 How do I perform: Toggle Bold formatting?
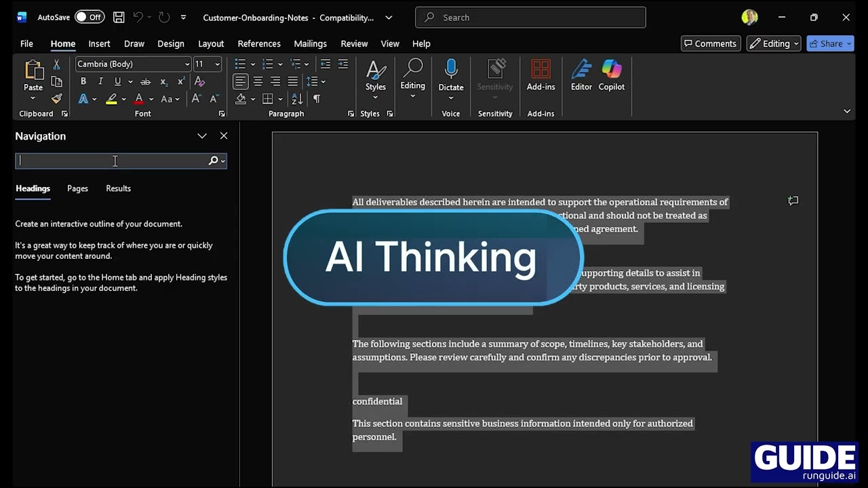pos(83,81)
